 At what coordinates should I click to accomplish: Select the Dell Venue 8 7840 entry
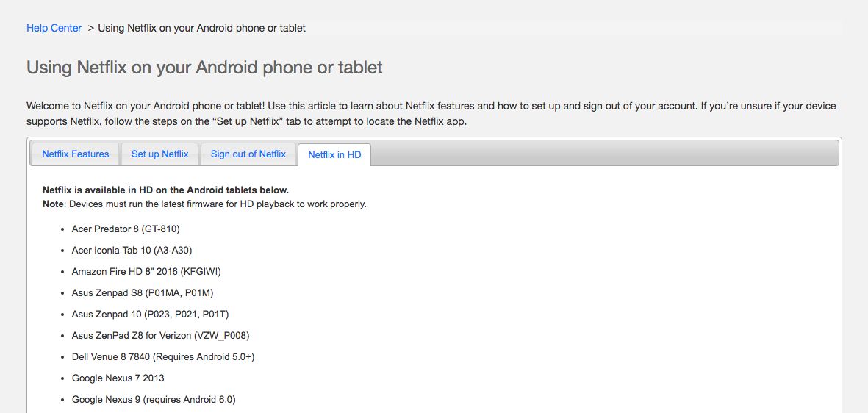162,356
